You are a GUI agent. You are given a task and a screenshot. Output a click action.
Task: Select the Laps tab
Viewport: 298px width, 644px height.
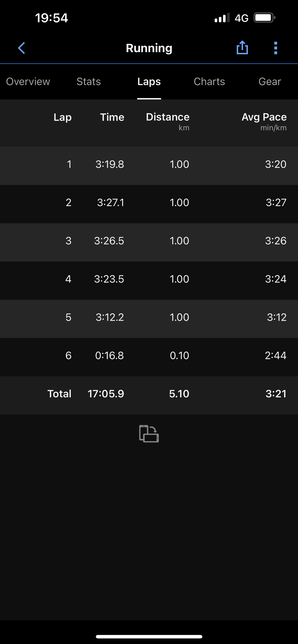(x=149, y=82)
